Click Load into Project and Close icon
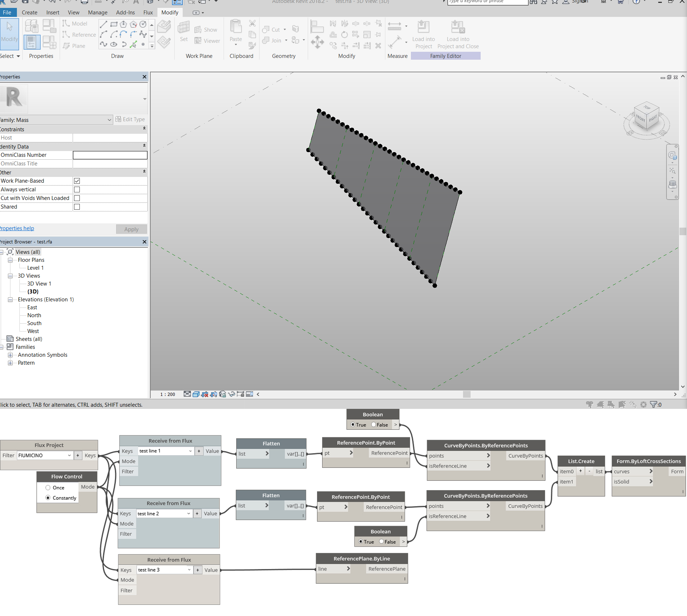The width and height of the screenshot is (687, 616). pos(458,28)
